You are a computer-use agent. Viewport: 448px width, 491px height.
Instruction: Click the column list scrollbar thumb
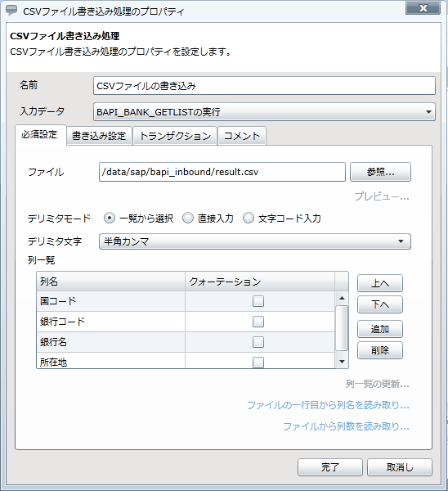342,328
